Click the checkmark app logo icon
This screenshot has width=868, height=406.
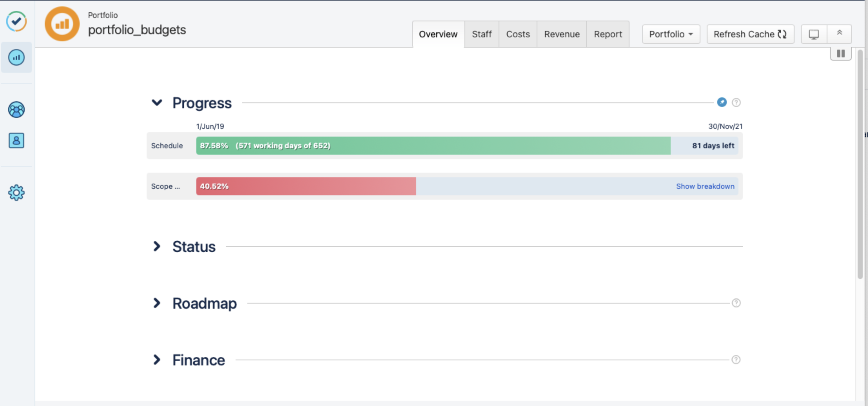(x=16, y=21)
